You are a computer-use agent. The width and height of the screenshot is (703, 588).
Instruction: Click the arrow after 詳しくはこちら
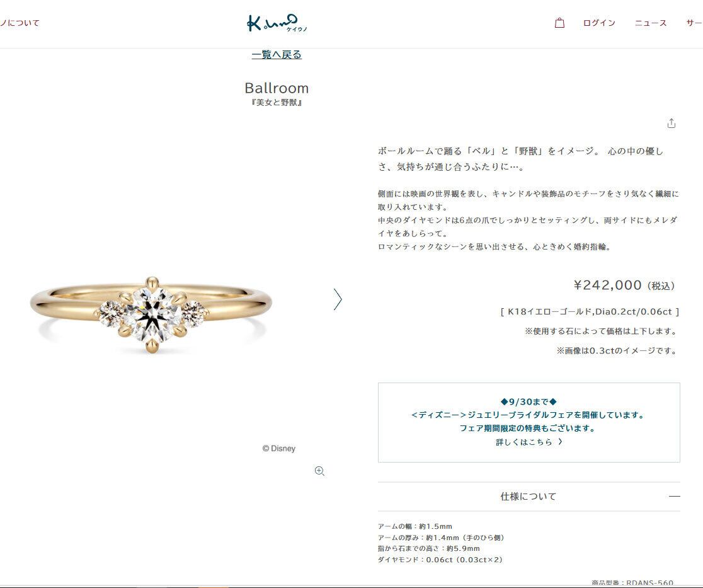[x=560, y=442]
